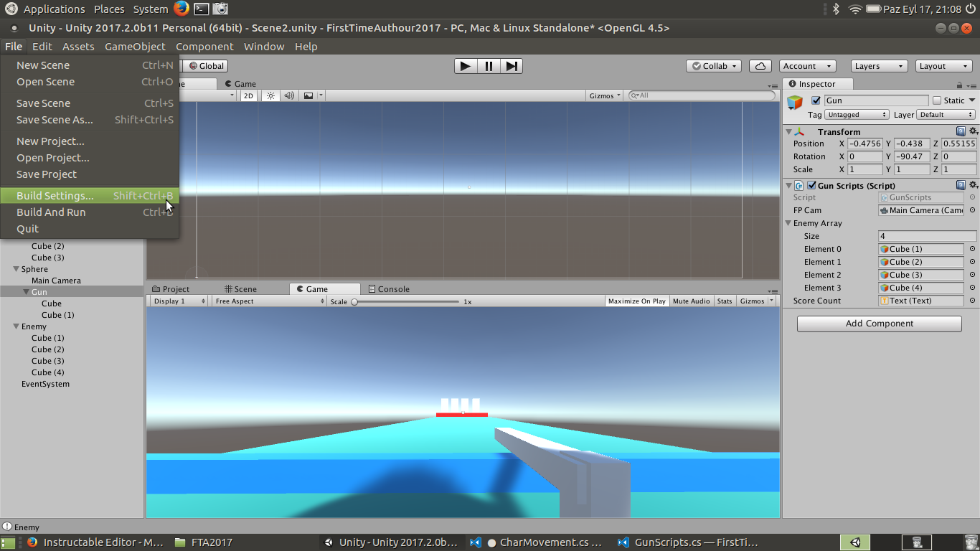Open Transform component help icon
The height and width of the screenshot is (551, 980).
pyautogui.click(x=961, y=131)
